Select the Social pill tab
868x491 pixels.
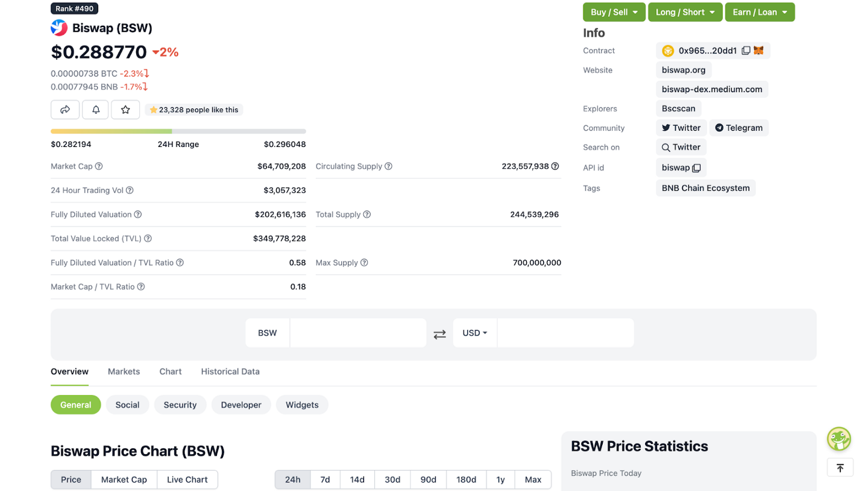coord(127,405)
